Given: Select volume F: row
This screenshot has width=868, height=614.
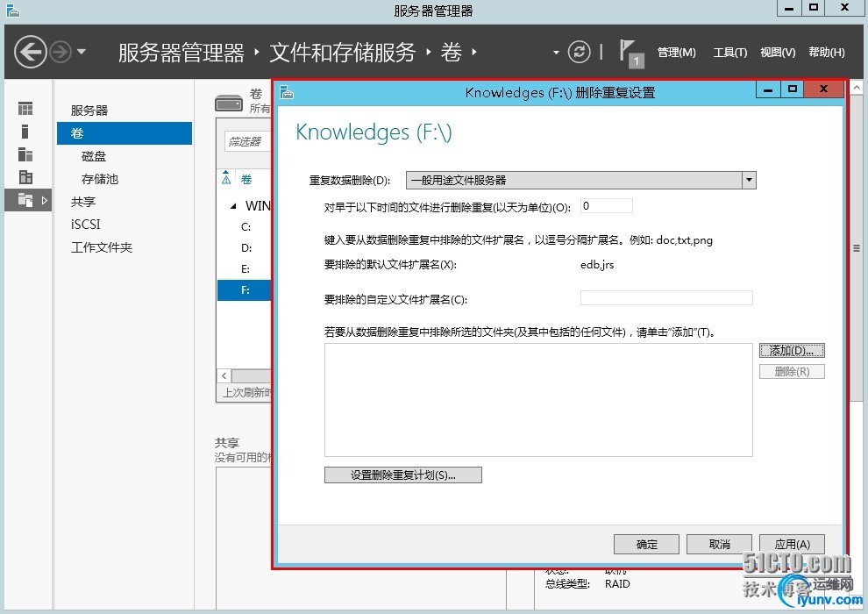Looking at the screenshot, I should click(x=245, y=290).
